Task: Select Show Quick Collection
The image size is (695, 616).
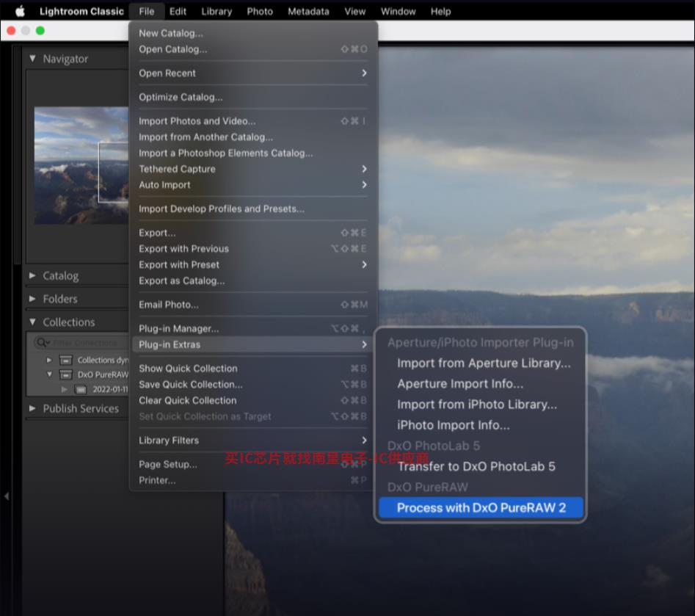Action: coord(253,369)
